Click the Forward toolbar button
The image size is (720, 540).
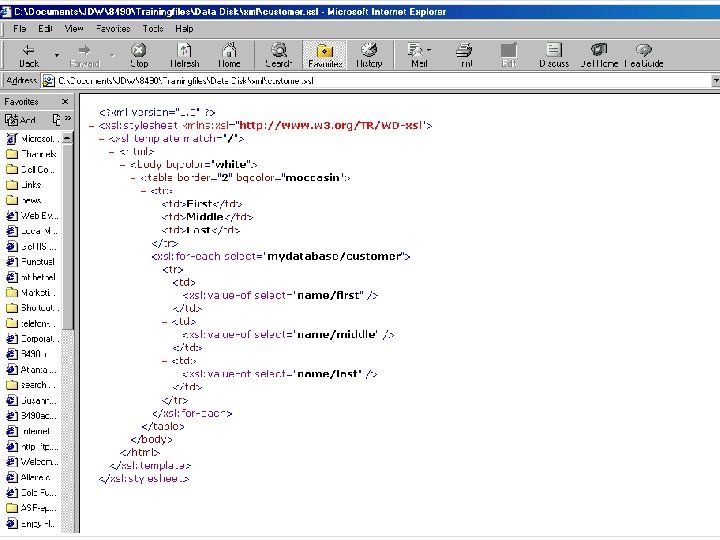tap(84, 56)
